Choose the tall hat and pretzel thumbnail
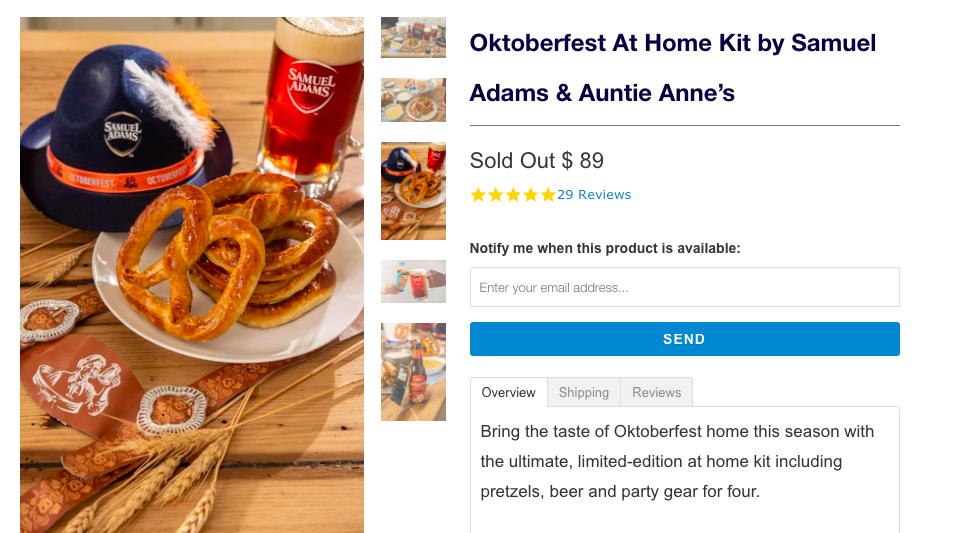 (413, 190)
